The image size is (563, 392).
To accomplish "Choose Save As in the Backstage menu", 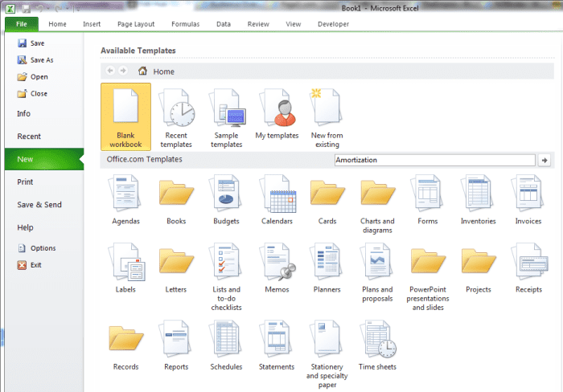I will click(x=35, y=60).
